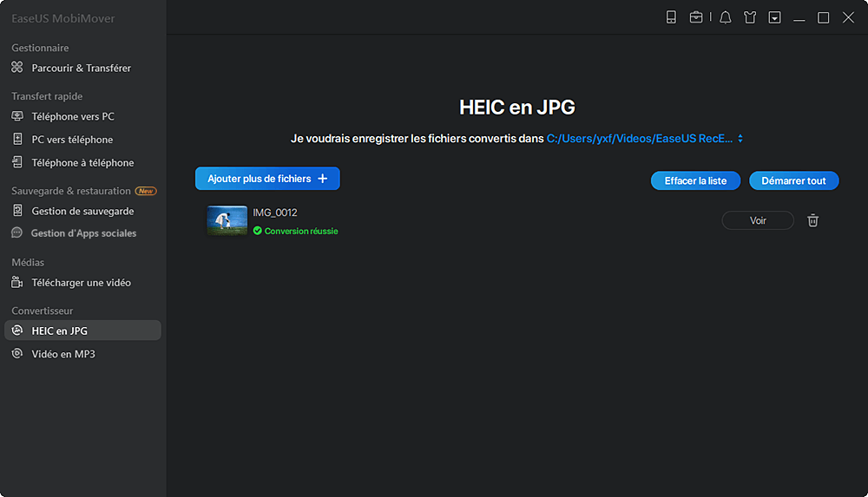Choose Téléphone à téléphone transfer
The width and height of the screenshot is (868, 497).
tap(82, 163)
